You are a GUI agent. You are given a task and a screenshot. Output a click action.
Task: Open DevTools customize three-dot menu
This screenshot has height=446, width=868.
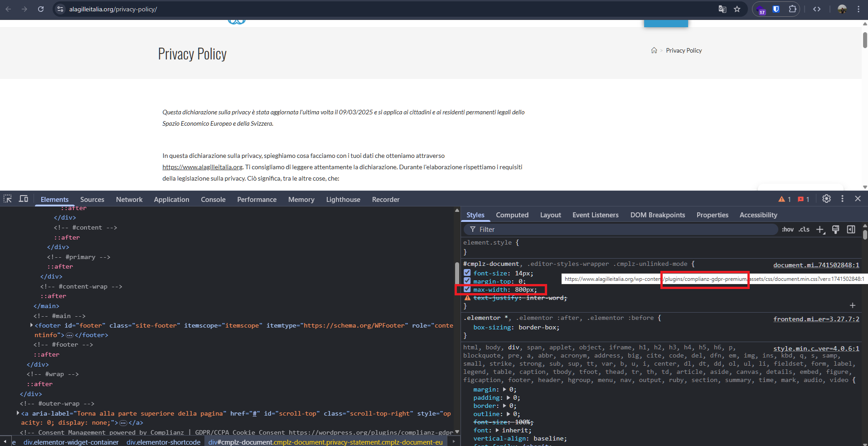843,199
